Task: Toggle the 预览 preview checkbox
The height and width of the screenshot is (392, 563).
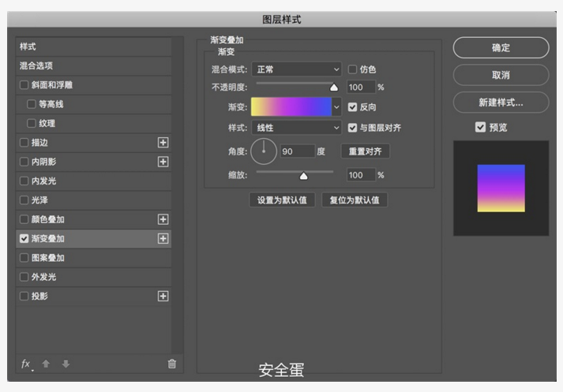Action: pos(480,127)
